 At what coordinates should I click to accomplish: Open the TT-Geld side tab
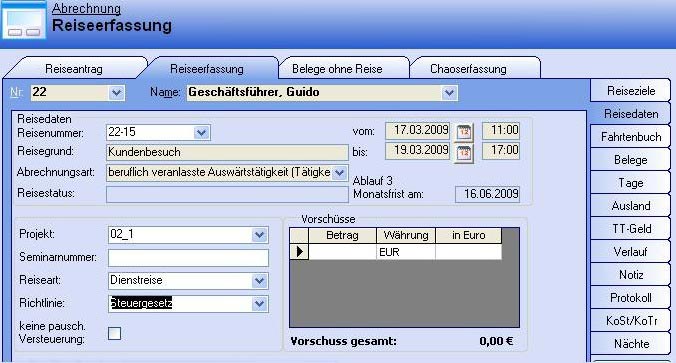pyautogui.click(x=631, y=228)
